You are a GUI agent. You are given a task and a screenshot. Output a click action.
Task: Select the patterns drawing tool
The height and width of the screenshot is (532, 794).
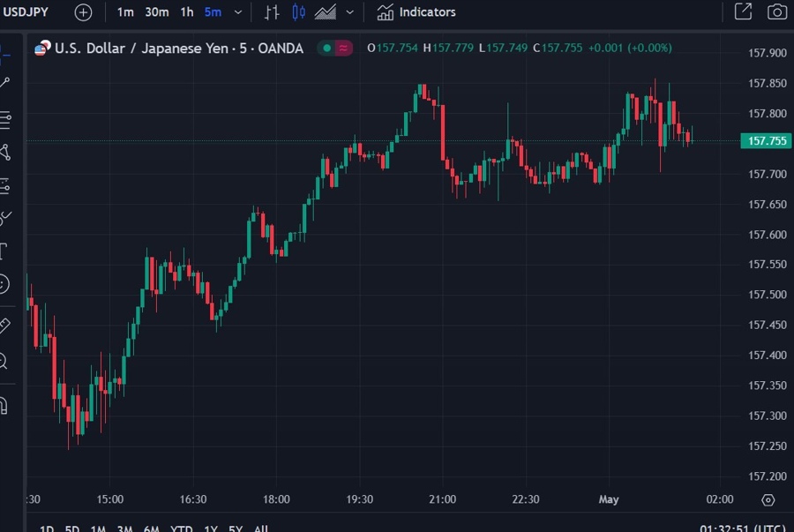5,153
